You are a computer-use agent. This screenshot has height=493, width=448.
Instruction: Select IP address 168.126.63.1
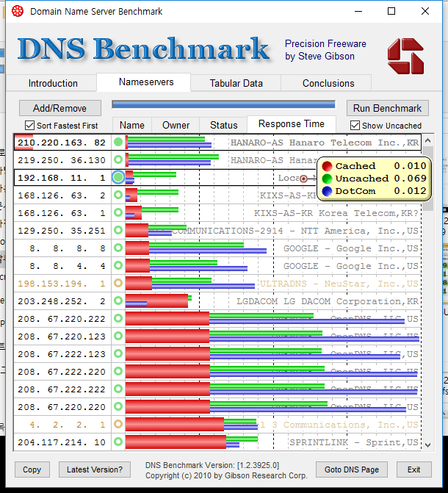62,213
